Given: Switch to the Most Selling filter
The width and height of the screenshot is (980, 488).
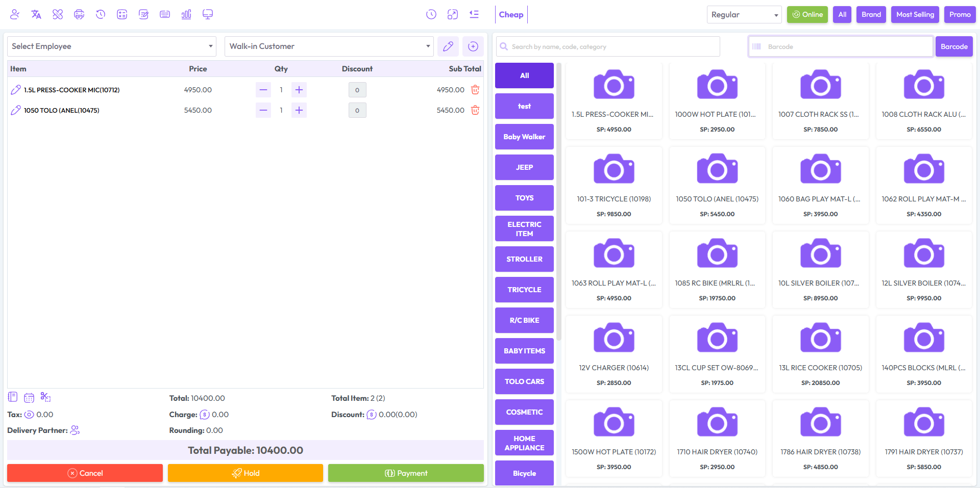Looking at the screenshot, I should 915,14.
